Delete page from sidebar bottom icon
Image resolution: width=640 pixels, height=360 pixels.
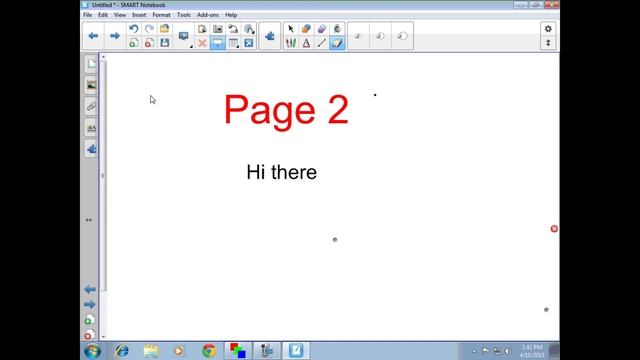tap(89, 335)
